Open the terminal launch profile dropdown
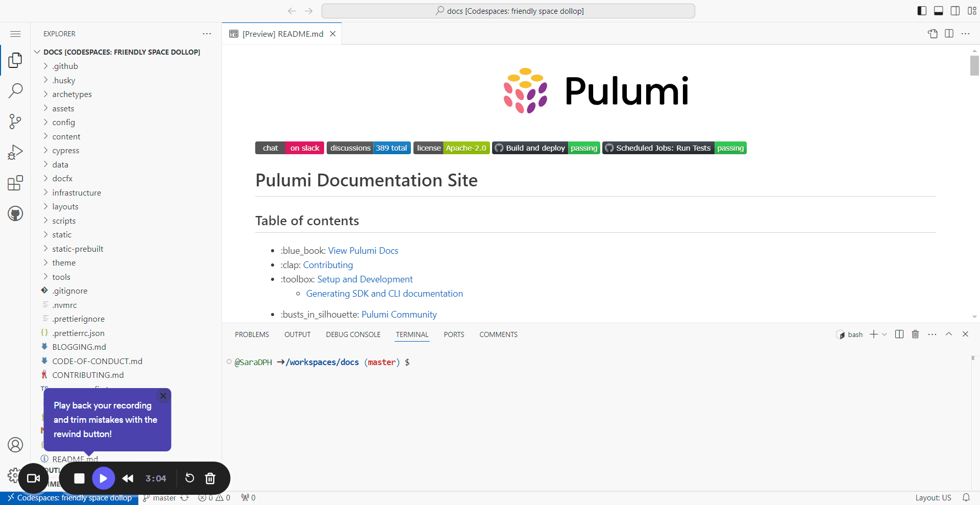 point(885,334)
